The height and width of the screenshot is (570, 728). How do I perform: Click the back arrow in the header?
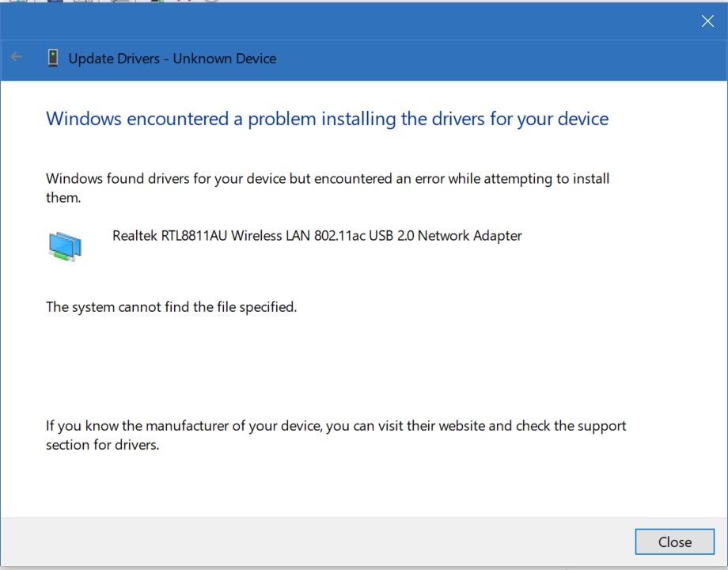pyautogui.click(x=17, y=57)
